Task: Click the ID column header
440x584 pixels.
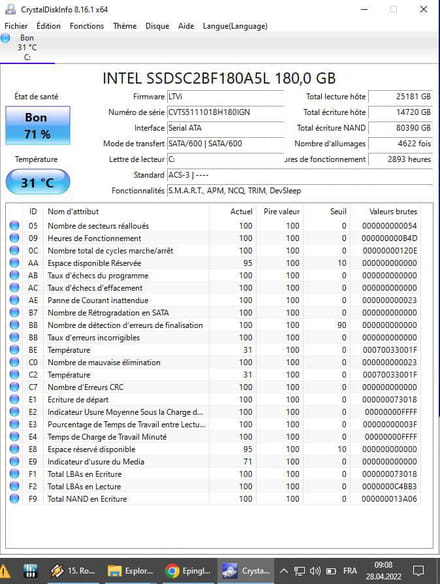Action: 33,212
